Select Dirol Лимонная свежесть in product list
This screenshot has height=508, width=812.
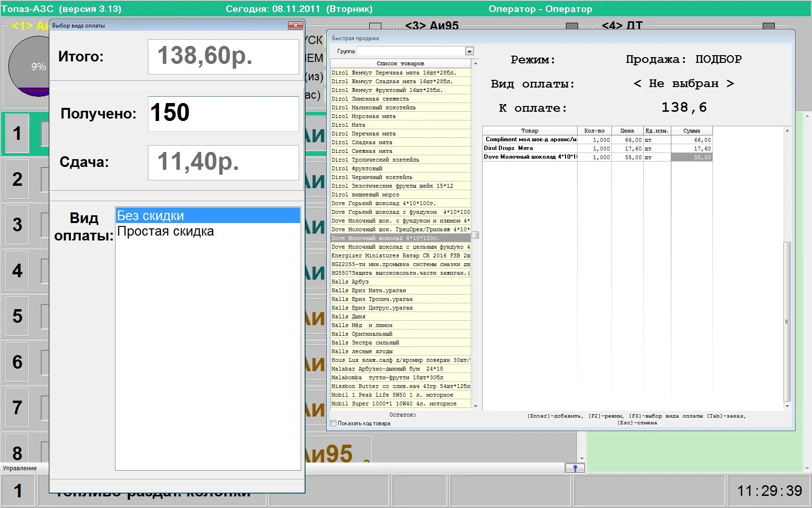[401, 99]
